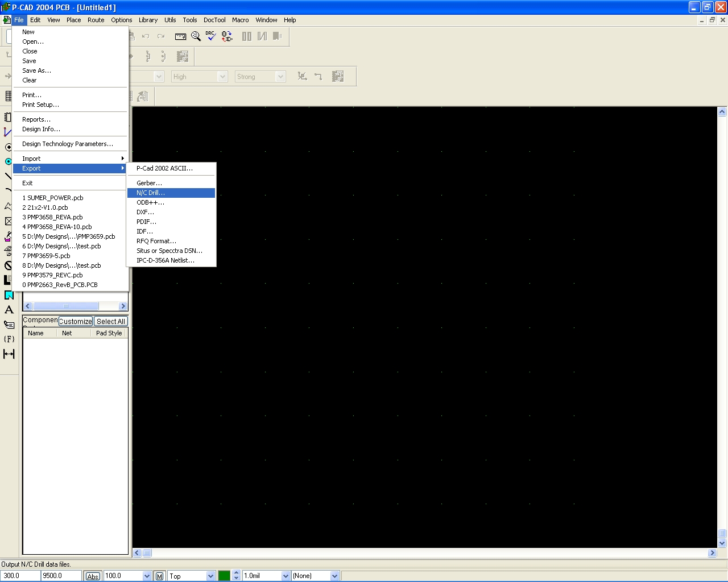Click the N-shaped bars toolbar icon
The width and height of the screenshot is (728, 582).
[x=262, y=36]
